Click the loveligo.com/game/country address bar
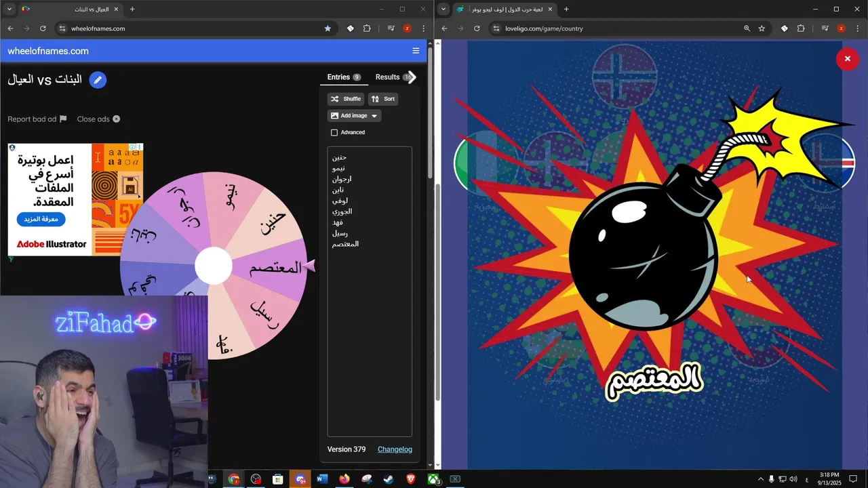Image resolution: width=868 pixels, height=488 pixels. coord(631,28)
